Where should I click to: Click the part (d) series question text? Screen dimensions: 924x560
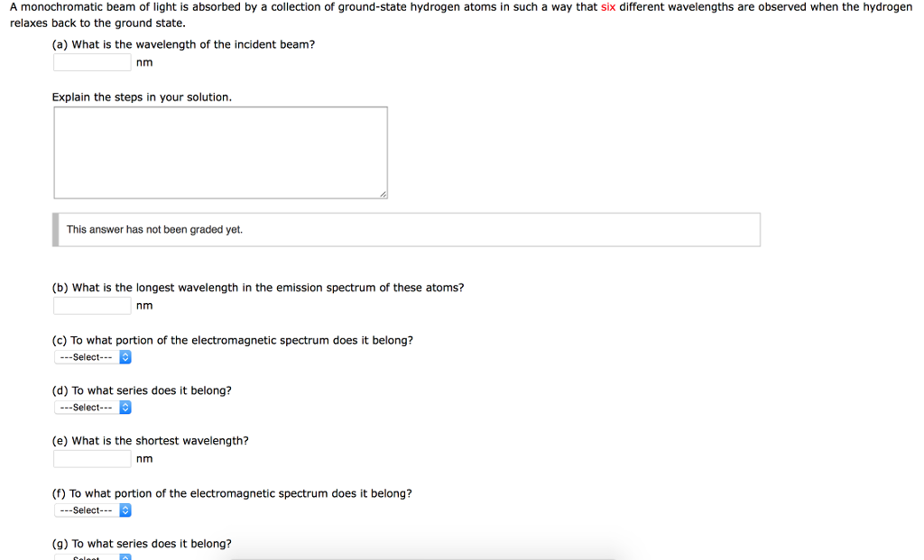[x=142, y=390]
